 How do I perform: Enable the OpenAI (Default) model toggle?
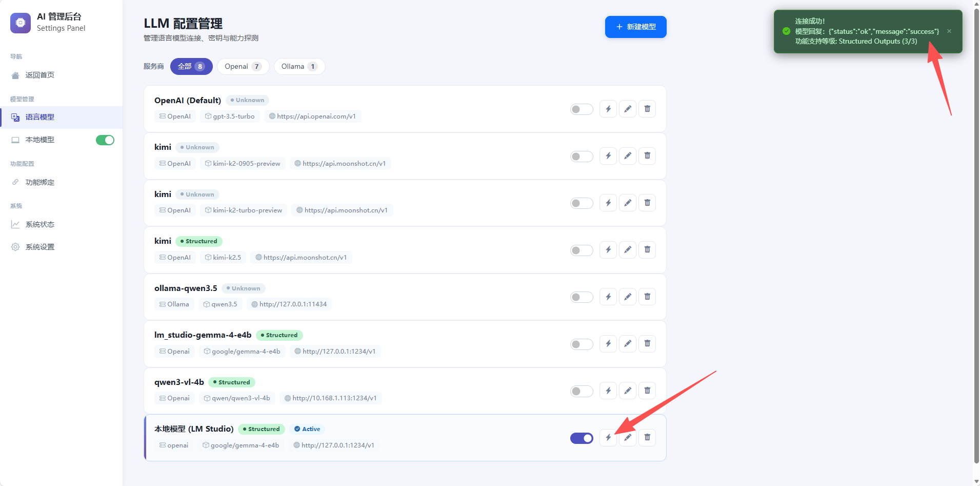point(582,109)
